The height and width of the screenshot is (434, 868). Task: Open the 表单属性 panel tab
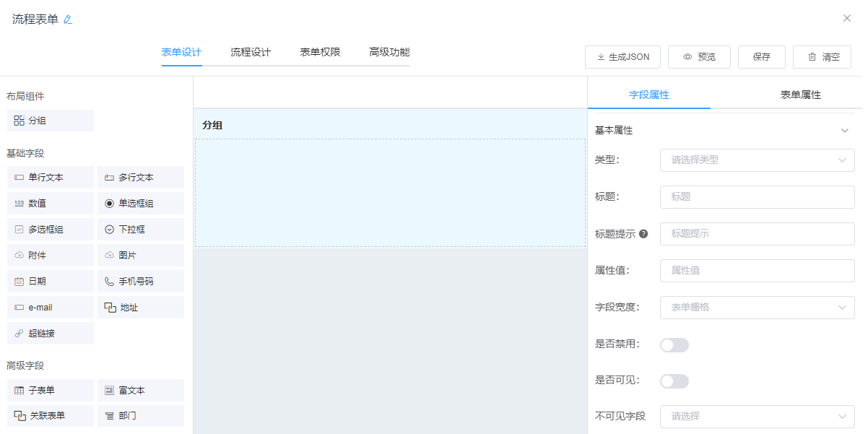point(801,95)
